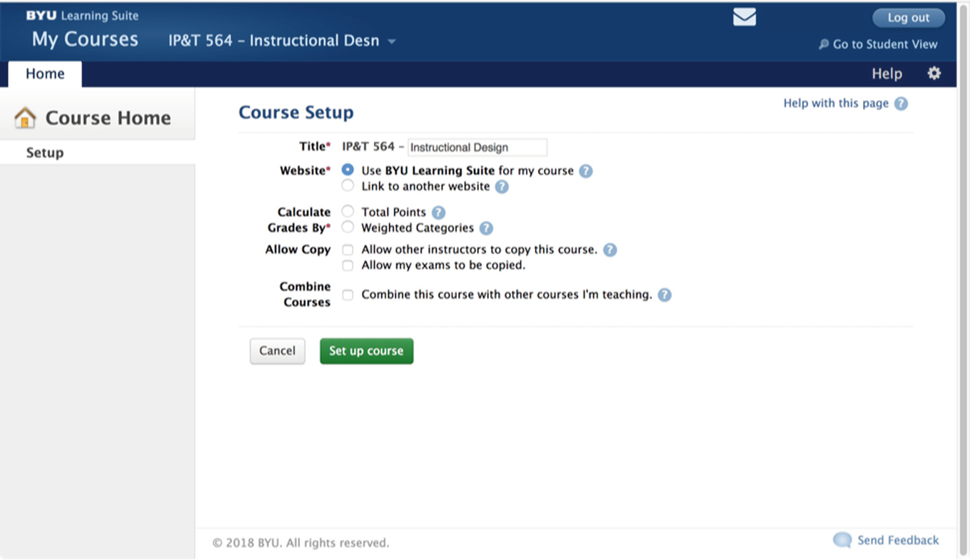The height and width of the screenshot is (560, 970).
Task: Click the BYU Learning Suite logo
Action: (82, 16)
